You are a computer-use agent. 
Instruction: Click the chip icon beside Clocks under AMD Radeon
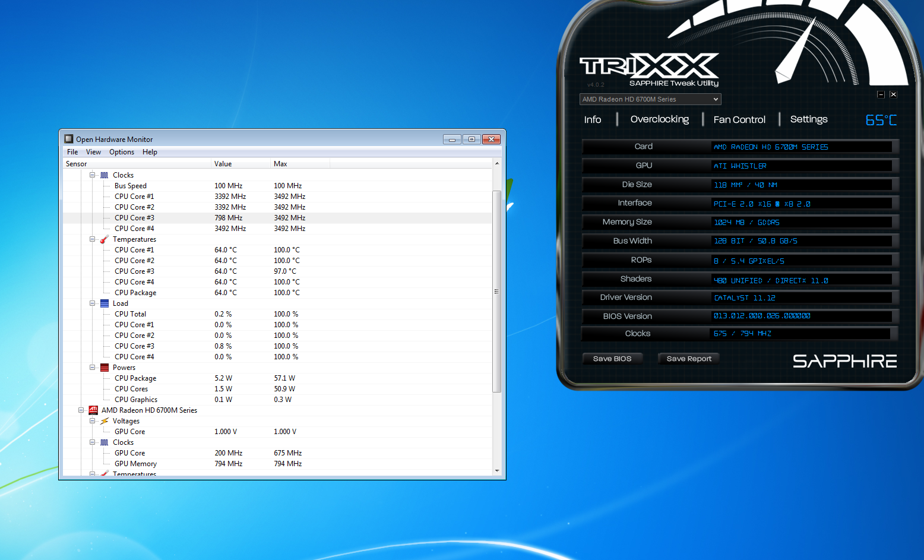[105, 442]
